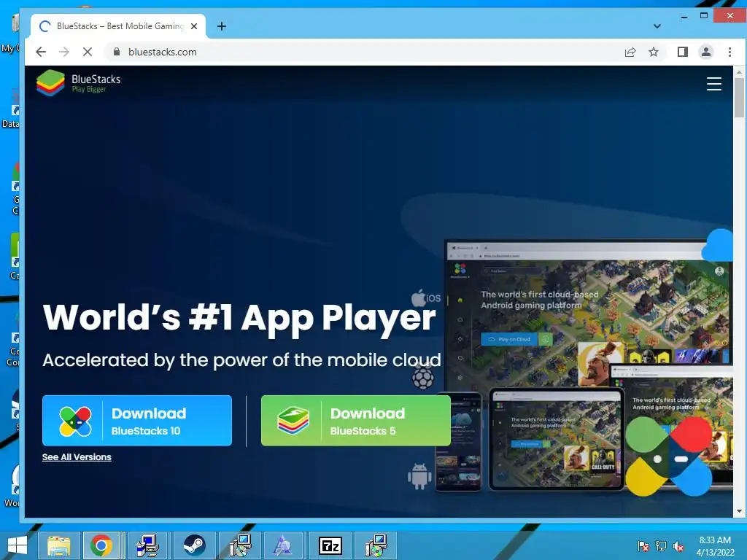Click the scrollbar up arrow
The height and width of the screenshot is (560, 747).
click(739, 72)
